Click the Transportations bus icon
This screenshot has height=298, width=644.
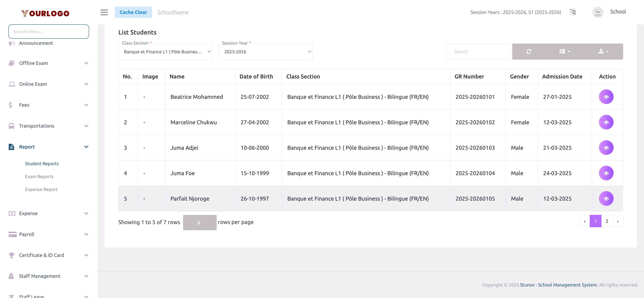pyautogui.click(x=11, y=126)
